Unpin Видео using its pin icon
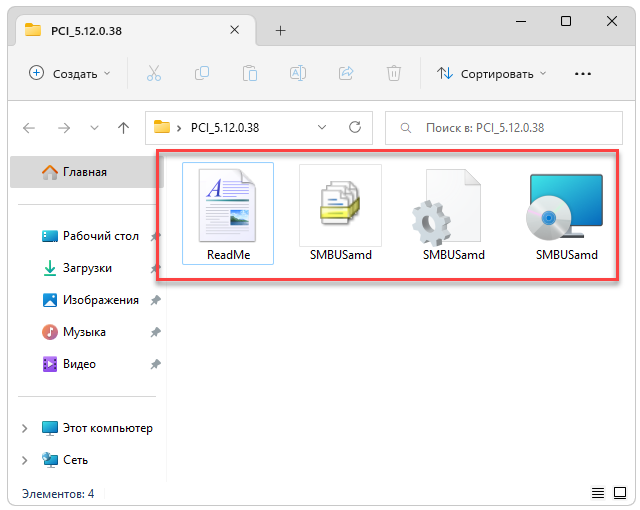640x510 pixels. (156, 364)
